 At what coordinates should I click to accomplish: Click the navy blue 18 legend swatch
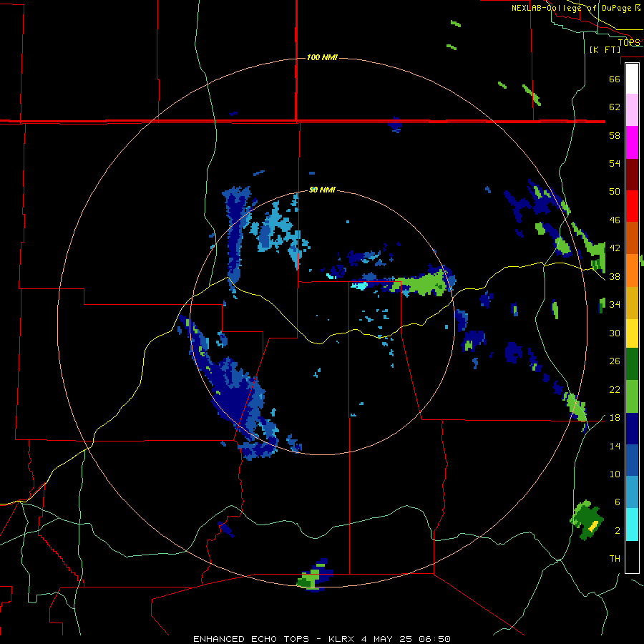pyautogui.click(x=632, y=429)
